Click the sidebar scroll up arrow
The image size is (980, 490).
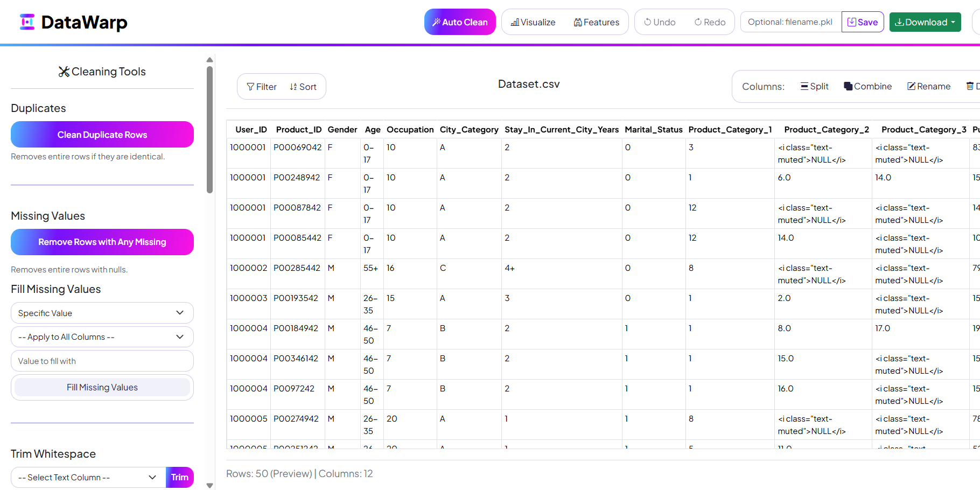point(210,60)
